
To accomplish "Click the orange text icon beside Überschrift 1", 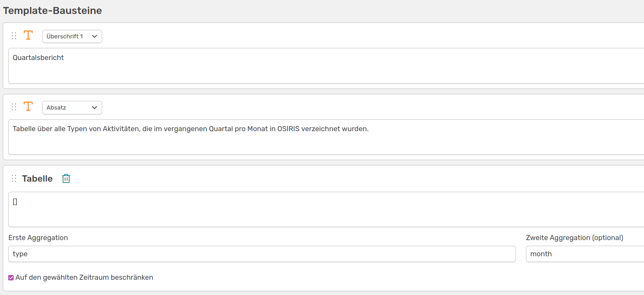I will click(x=28, y=35).
